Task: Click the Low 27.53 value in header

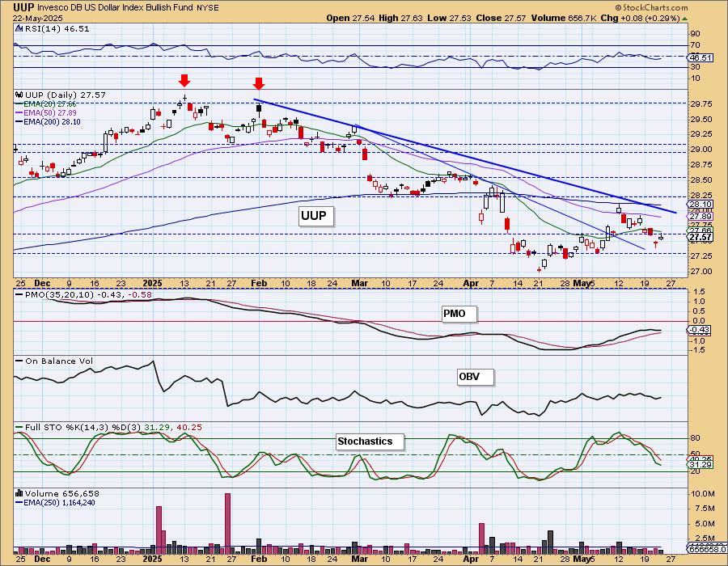Action: (x=449, y=18)
